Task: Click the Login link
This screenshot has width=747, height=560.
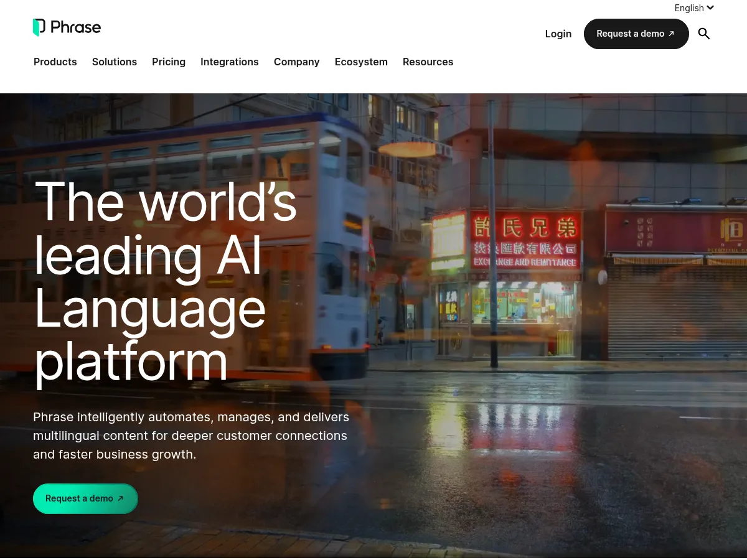Action: pos(558,34)
